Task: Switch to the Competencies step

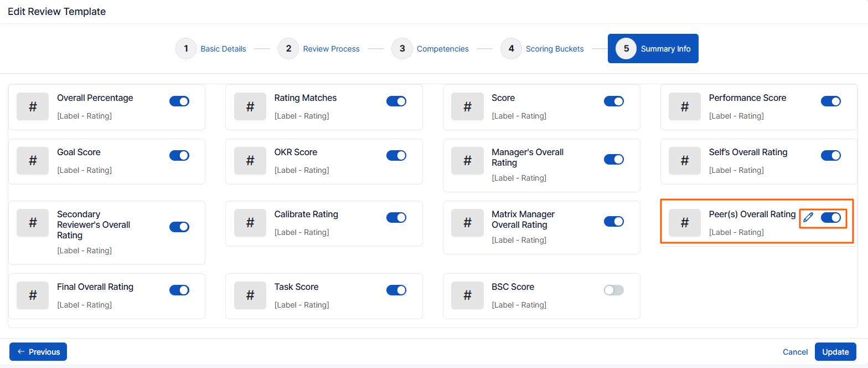Action: (x=442, y=49)
